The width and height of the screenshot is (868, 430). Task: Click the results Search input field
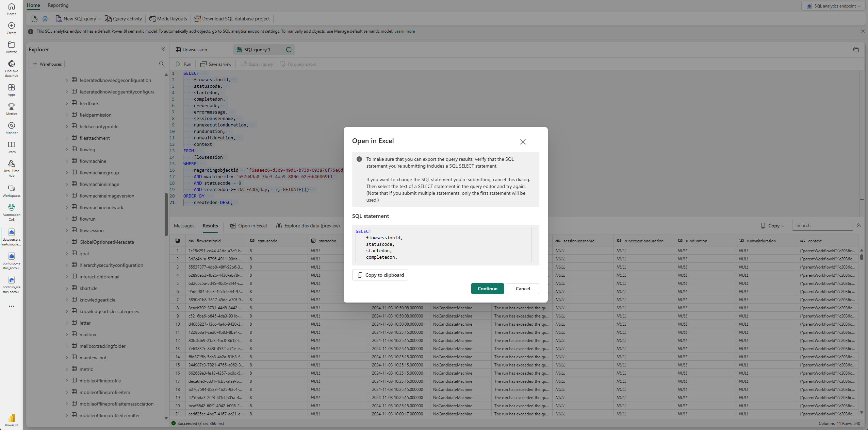(822, 225)
